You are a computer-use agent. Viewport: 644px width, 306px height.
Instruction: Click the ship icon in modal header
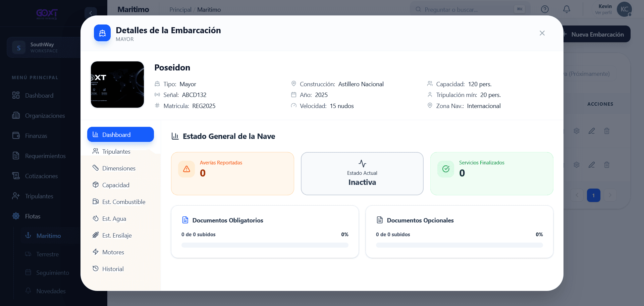click(x=102, y=33)
